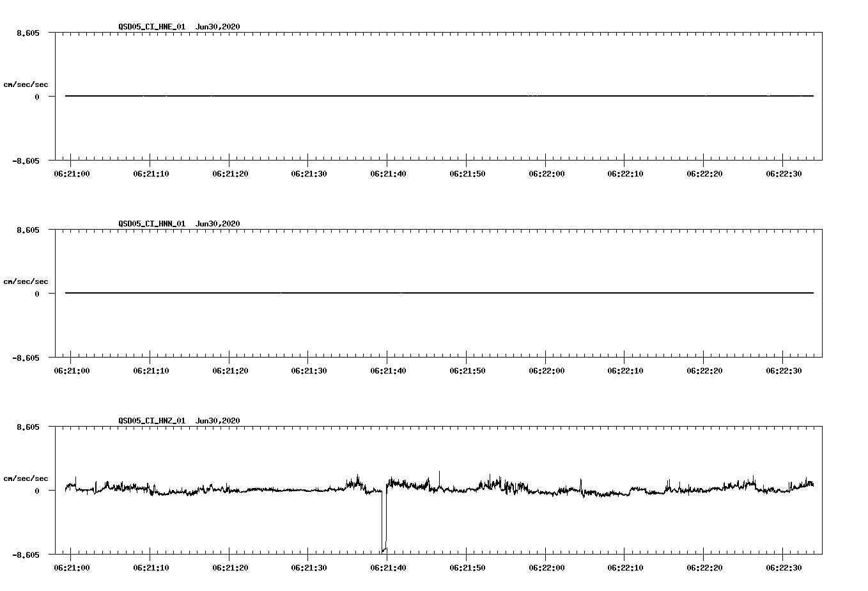Click the 0 axis label on HNN chart
The image size is (868, 591).
(37, 294)
